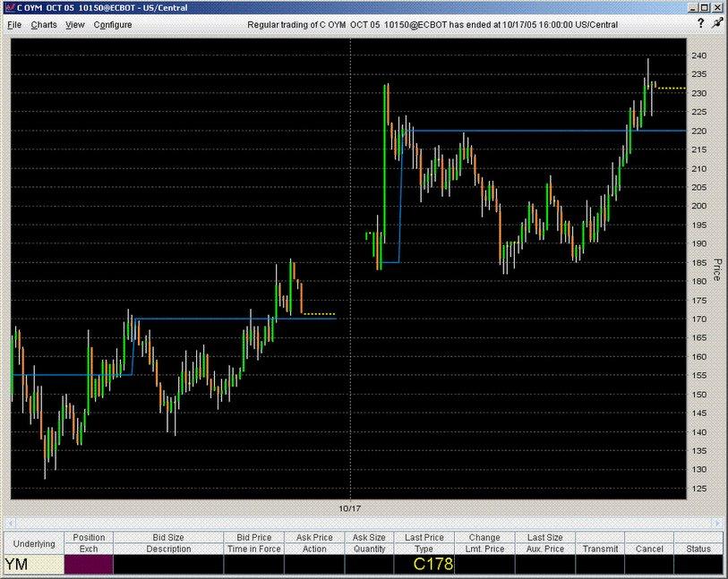Click the Last Size column header
728x579 pixels.
click(545, 537)
